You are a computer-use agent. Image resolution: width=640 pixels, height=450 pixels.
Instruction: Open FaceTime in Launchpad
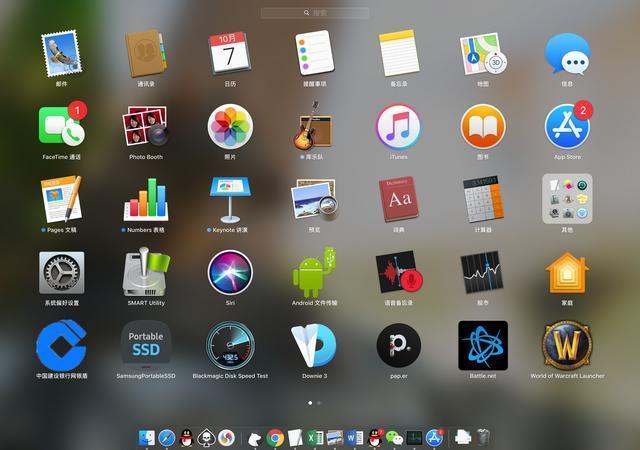(x=62, y=126)
